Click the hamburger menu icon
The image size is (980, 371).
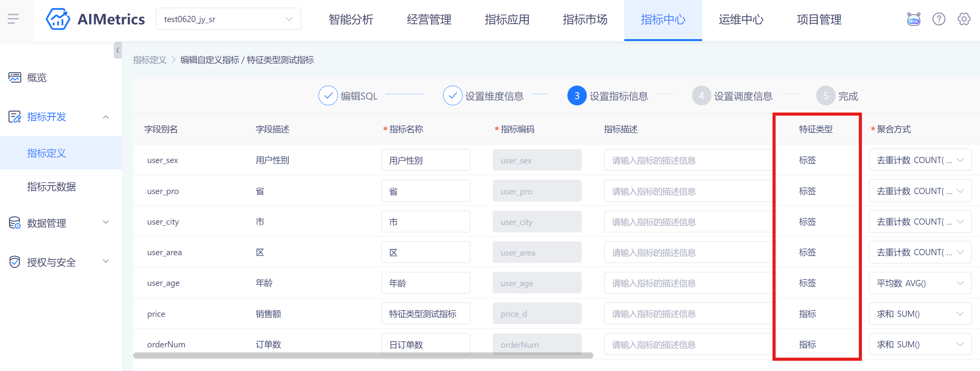pos(13,19)
